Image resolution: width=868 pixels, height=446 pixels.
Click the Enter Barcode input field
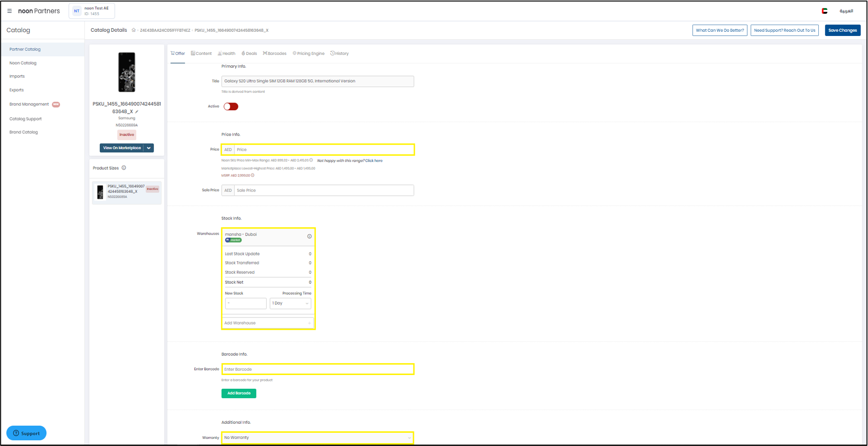[317, 369]
